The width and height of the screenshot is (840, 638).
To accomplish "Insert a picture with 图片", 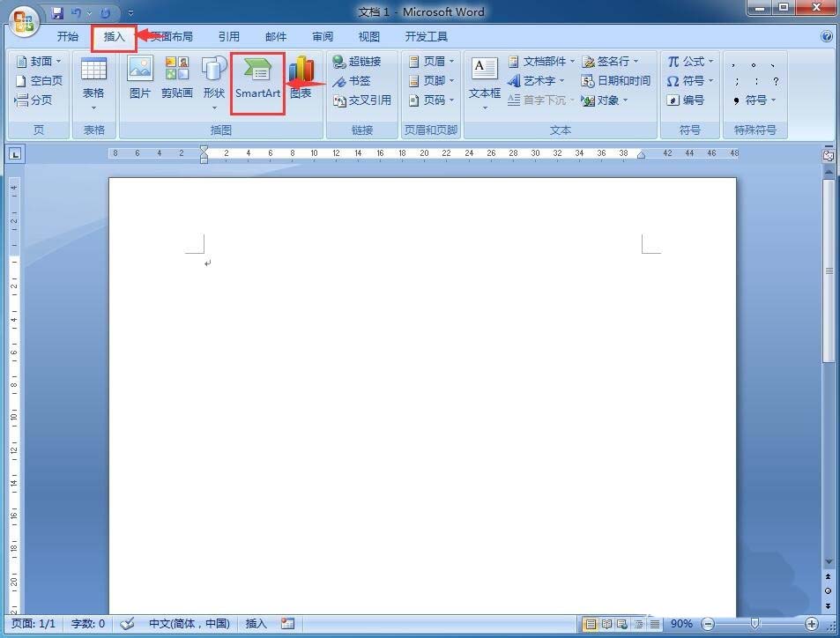I will pyautogui.click(x=140, y=78).
